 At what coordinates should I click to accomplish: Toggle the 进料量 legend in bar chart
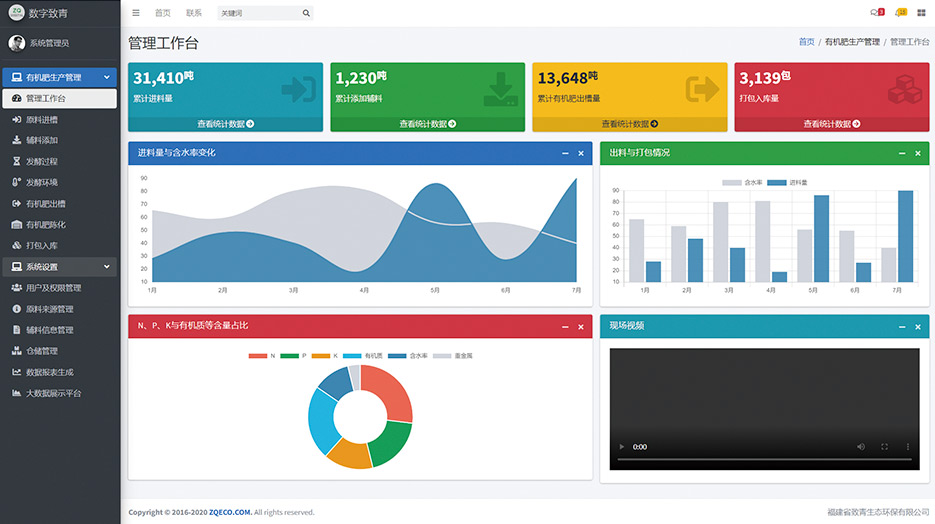pyautogui.click(x=791, y=183)
